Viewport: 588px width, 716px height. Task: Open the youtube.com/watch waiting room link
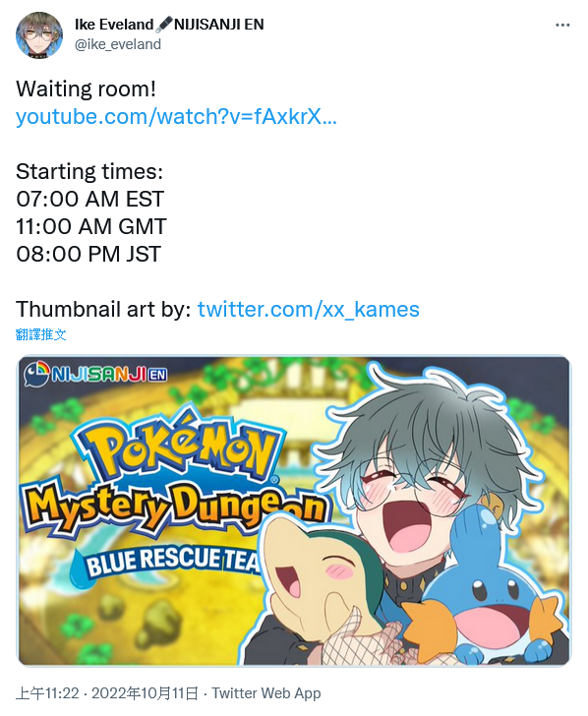click(x=176, y=116)
